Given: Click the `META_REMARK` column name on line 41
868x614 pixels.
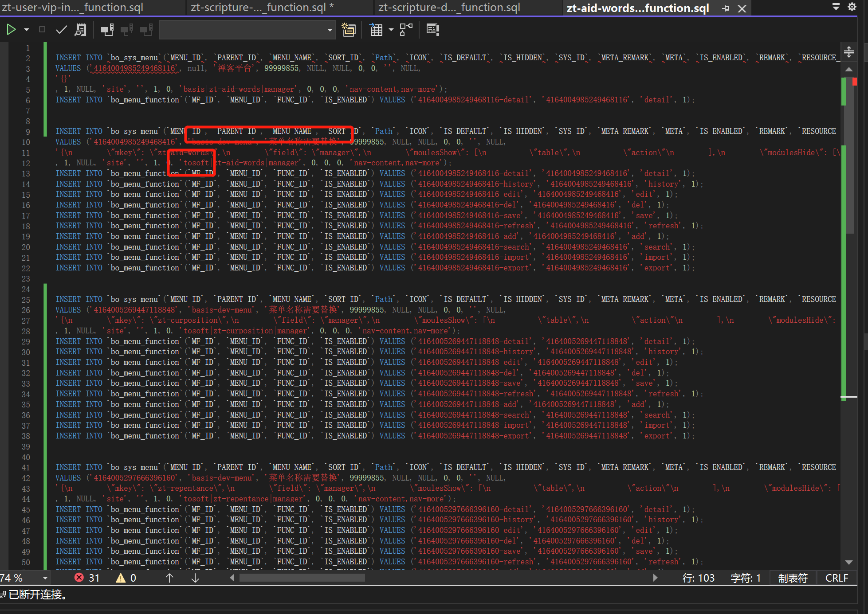Looking at the screenshot, I should (627, 467).
